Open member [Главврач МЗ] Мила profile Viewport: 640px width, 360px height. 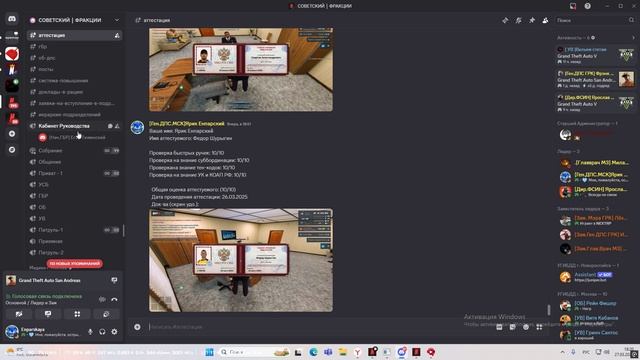tap(596, 163)
